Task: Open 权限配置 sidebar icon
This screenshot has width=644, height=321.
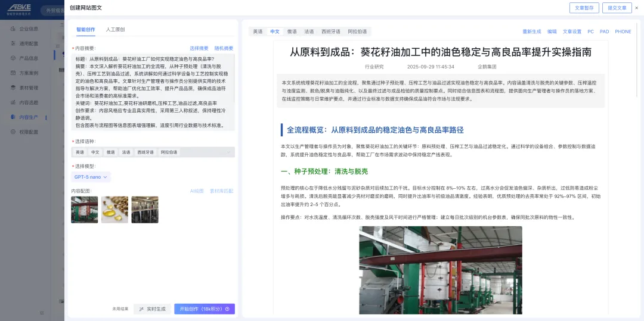Action: point(13,132)
